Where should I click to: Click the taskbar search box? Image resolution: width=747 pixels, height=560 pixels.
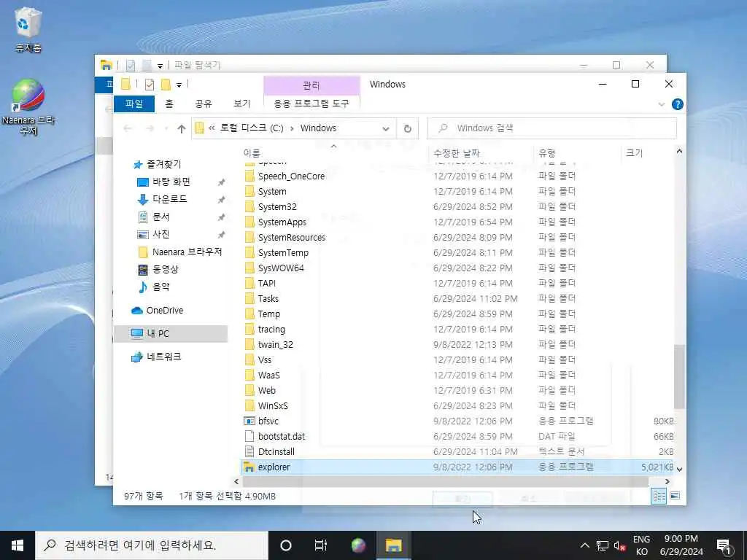click(152, 545)
